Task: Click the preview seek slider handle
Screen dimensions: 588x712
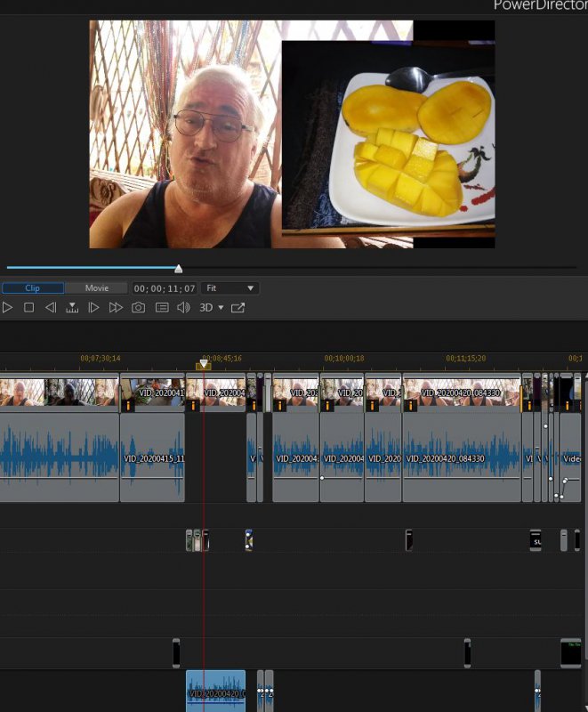Action: [178, 268]
